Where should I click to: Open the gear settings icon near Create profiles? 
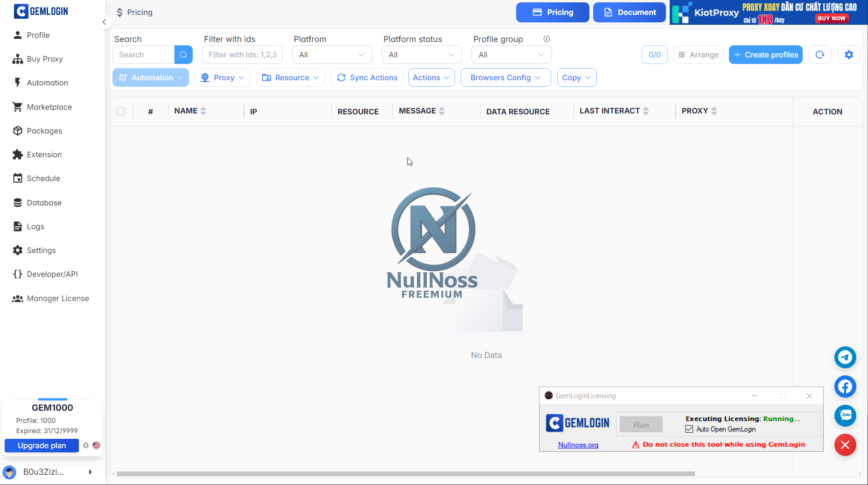(x=849, y=55)
